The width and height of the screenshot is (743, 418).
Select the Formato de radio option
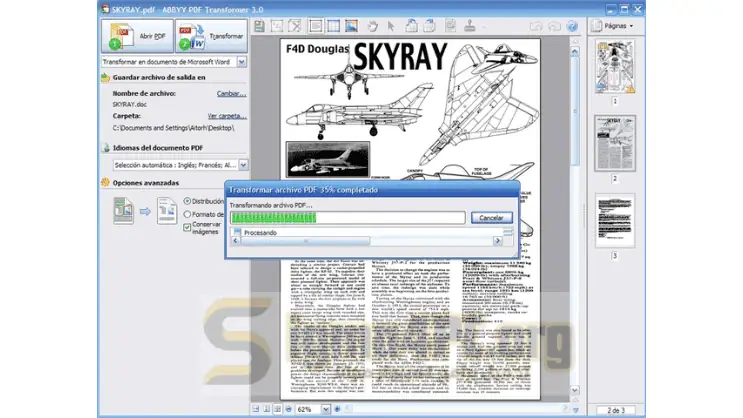[187, 214]
